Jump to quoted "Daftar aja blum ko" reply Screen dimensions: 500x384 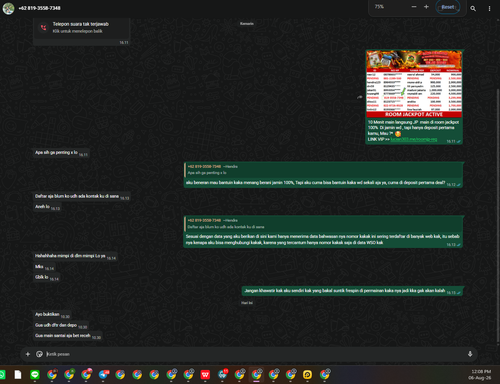coord(323,224)
